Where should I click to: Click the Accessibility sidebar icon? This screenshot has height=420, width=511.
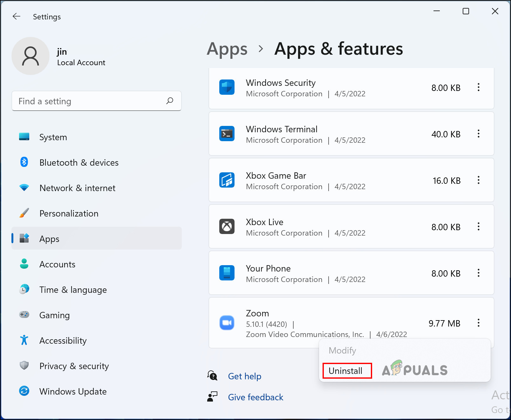pyautogui.click(x=24, y=340)
